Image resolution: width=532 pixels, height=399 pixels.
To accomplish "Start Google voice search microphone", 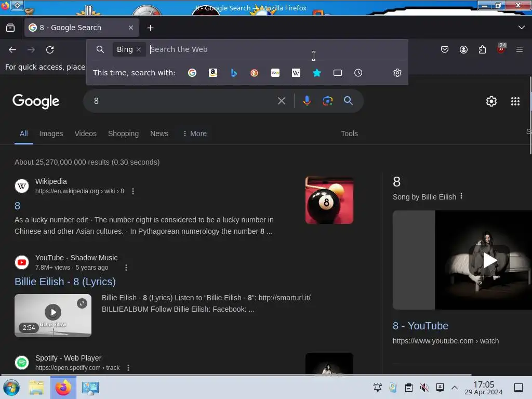I will (307, 101).
